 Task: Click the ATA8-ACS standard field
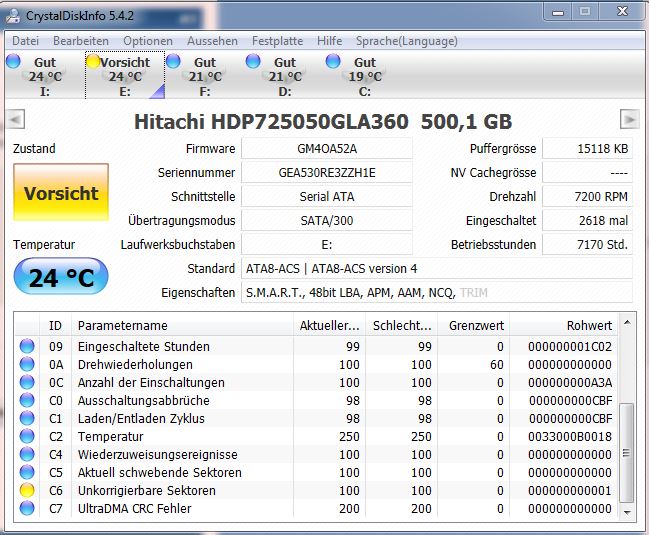click(437, 268)
